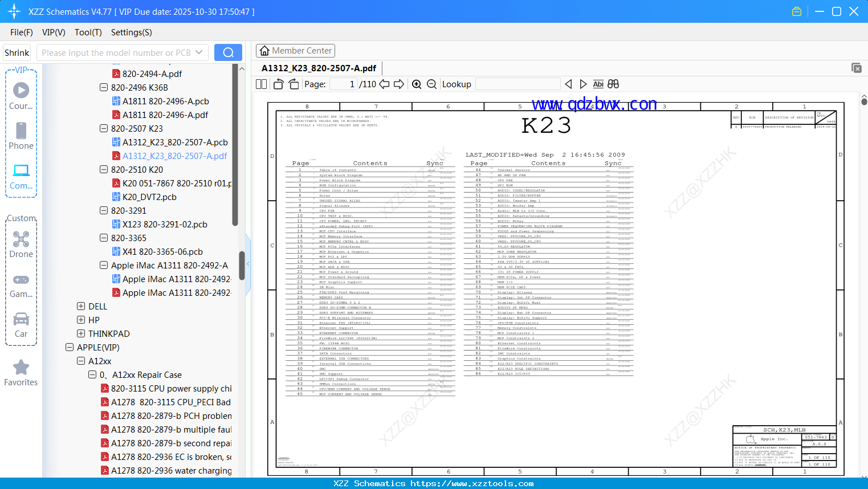Open 820-2494-A.pdf file
The height and width of the screenshot is (489, 868).
tap(146, 74)
